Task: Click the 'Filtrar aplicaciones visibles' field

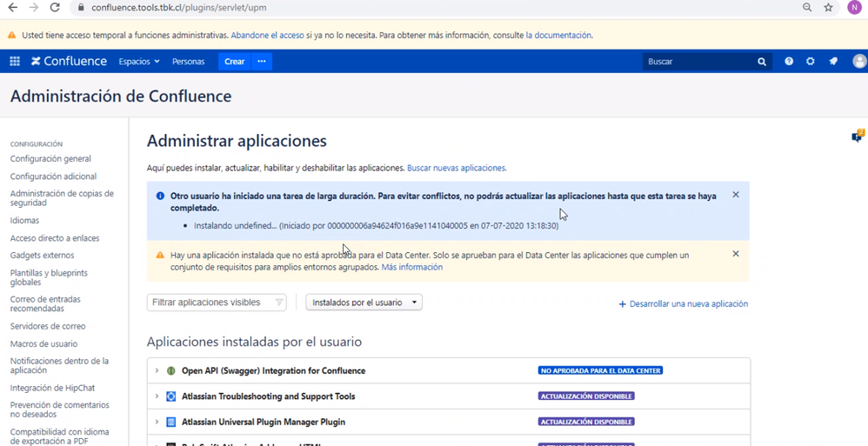Action: (x=217, y=303)
